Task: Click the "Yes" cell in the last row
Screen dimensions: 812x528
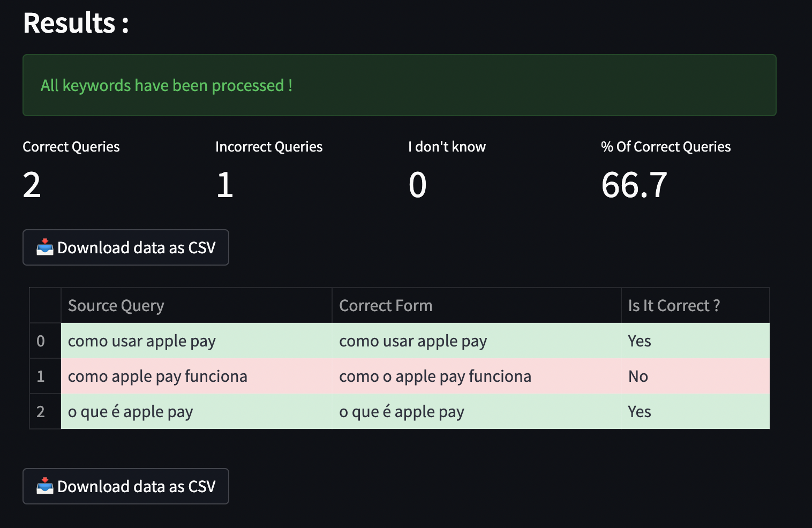Action: pos(640,412)
